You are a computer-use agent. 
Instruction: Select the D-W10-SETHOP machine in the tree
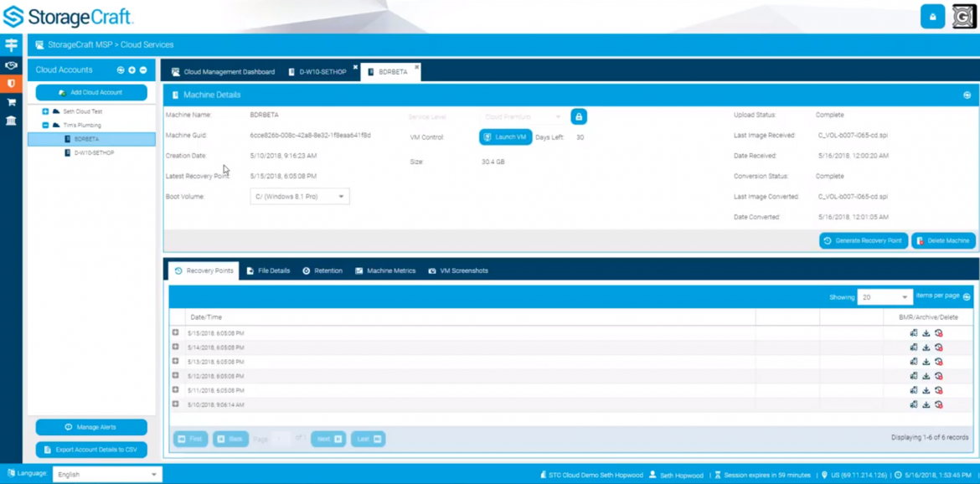point(95,153)
